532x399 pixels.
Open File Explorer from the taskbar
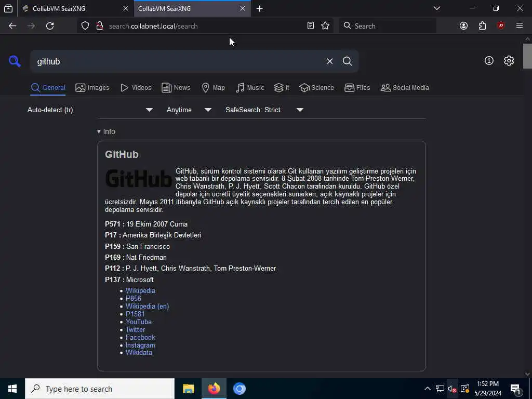(188, 389)
